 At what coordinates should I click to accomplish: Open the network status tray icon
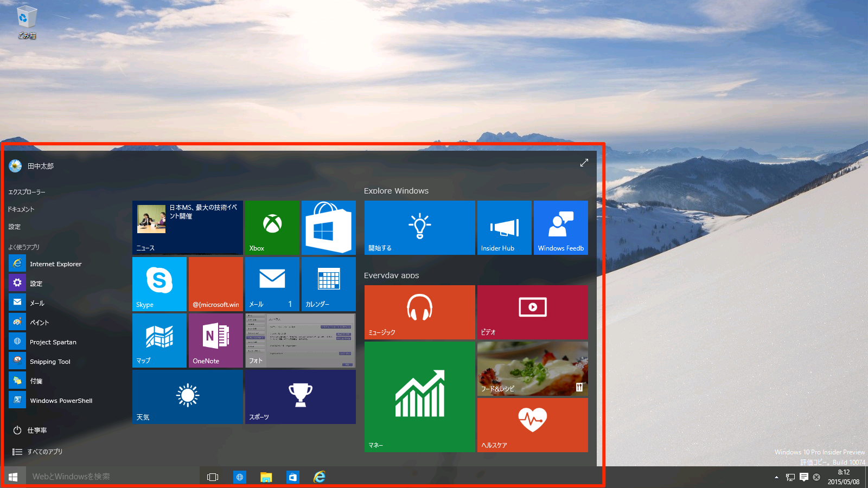click(790, 477)
